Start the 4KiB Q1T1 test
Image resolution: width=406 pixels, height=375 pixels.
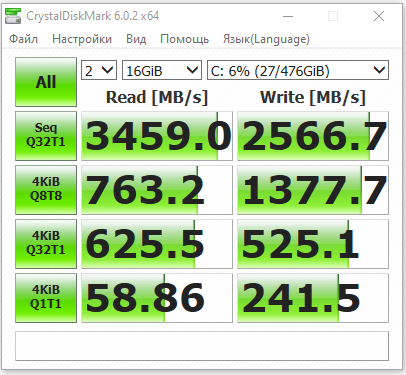point(46,298)
